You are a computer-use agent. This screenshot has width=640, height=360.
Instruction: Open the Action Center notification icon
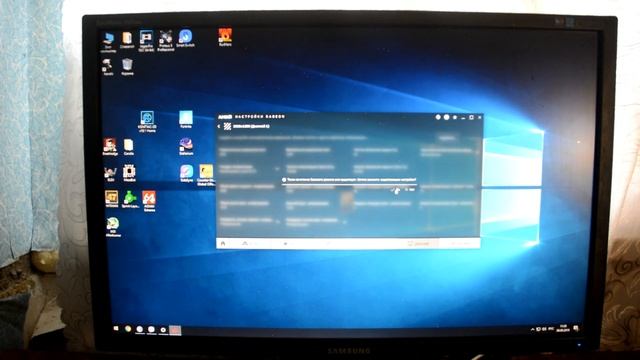pos(576,328)
